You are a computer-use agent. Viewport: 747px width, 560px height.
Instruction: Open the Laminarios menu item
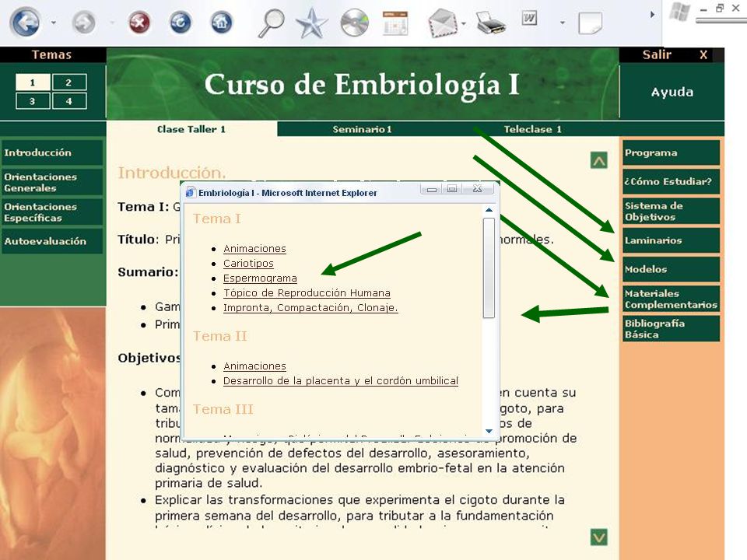(x=672, y=240)
